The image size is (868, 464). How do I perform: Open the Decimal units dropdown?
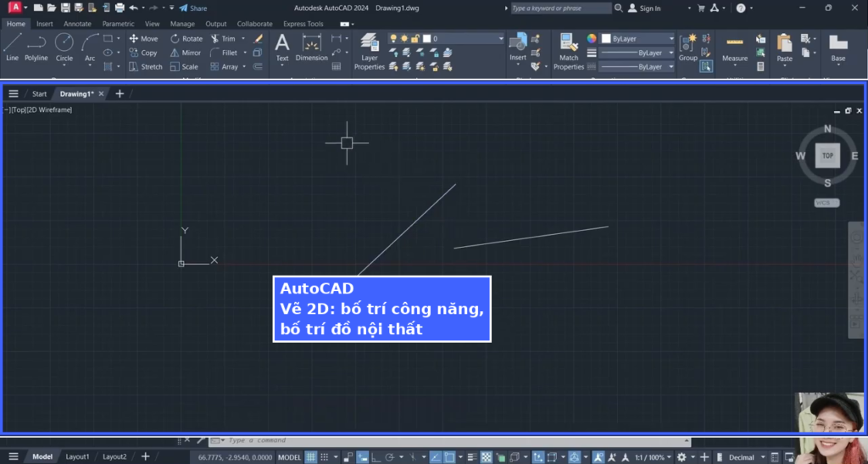[x=745, y=457]
